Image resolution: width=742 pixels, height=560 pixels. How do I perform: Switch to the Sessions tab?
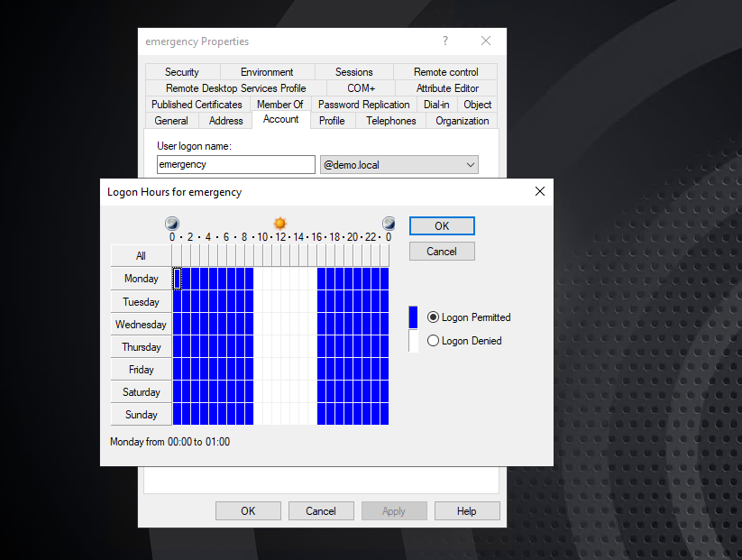pos(354,72)
